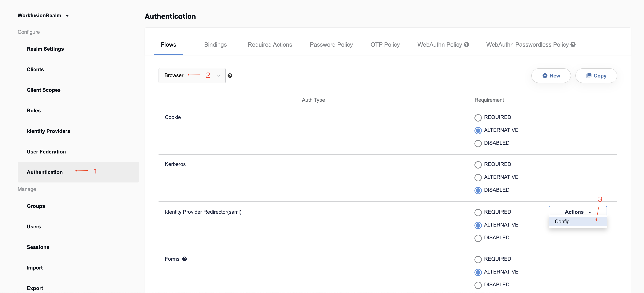Select REQUIRED for Cookie
The image size is (644, 293).
click(x=478, y=118)
